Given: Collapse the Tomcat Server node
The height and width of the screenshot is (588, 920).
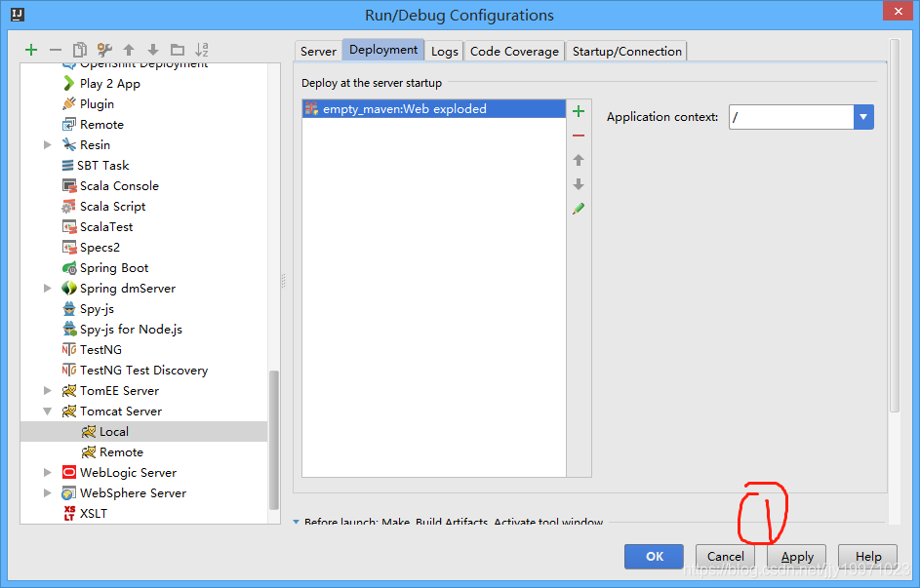Looking at the screenshot, I should (x=48, y=412).
